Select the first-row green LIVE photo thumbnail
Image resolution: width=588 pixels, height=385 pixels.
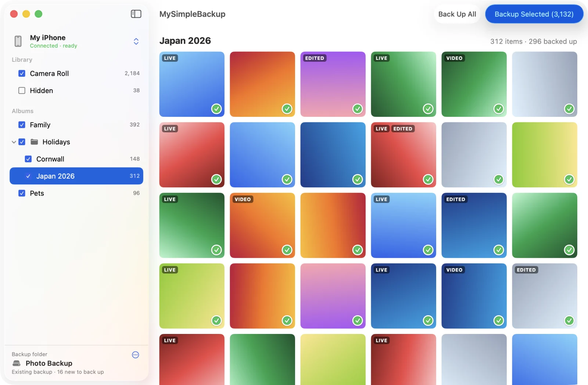pyautogui.click(x=404, y=84)
